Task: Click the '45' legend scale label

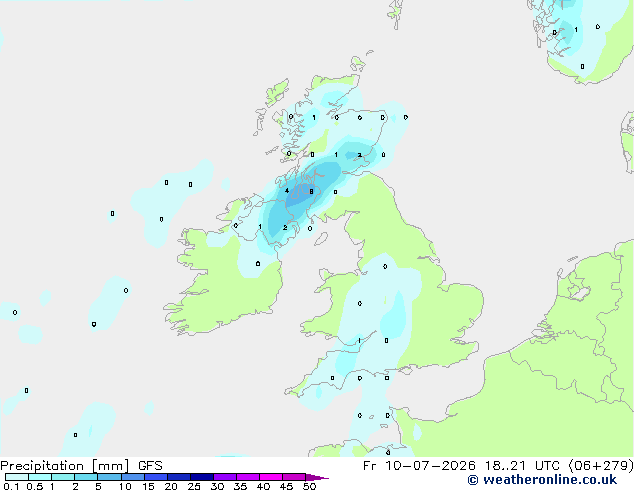Action: pos(286,486)
